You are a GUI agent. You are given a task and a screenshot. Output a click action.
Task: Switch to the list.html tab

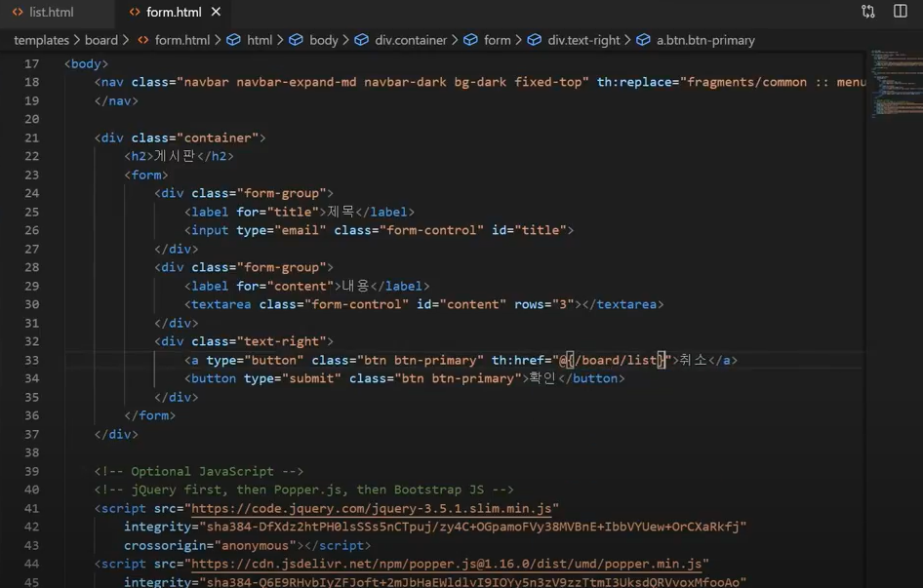click(51, 12)
